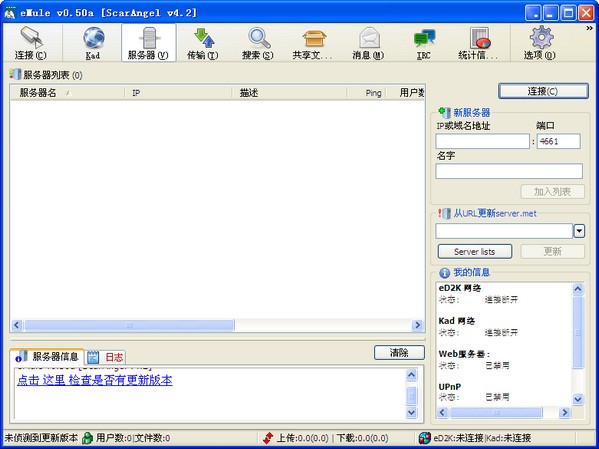Click the Add to list (加入列表) button
This screenshot has height=449, width=599.
coord(552,192)
